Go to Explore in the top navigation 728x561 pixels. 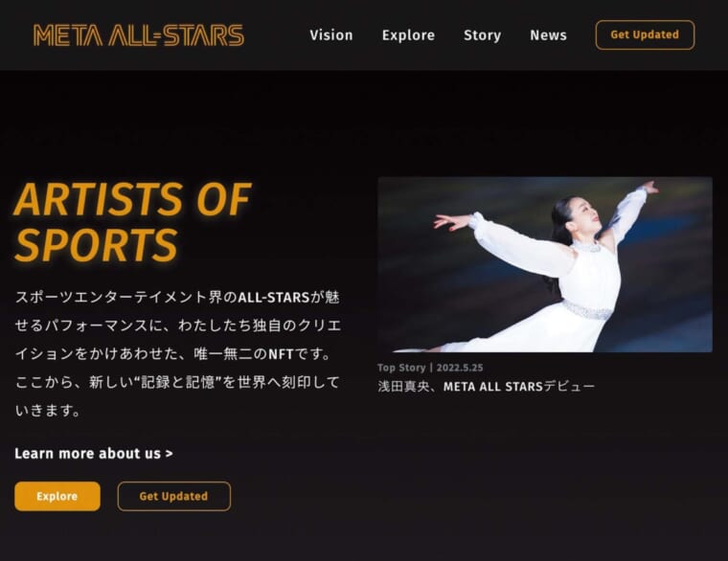click(408, 35)
